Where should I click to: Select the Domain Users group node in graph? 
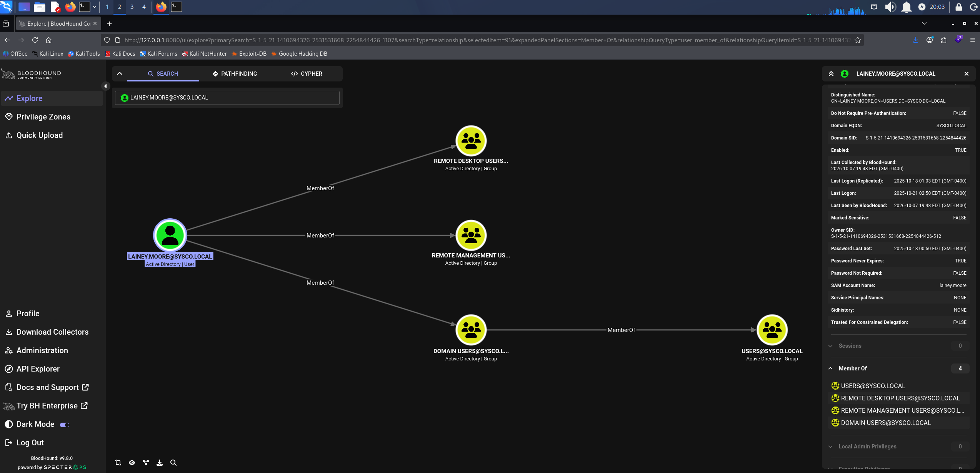click(x=471, y=330)
